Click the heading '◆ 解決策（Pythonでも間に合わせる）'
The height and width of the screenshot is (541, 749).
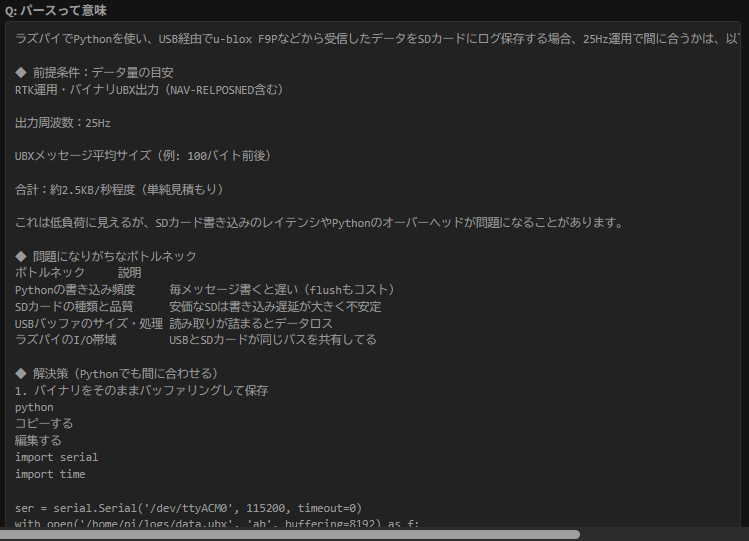pyautogui.click(x=117, y=373)
